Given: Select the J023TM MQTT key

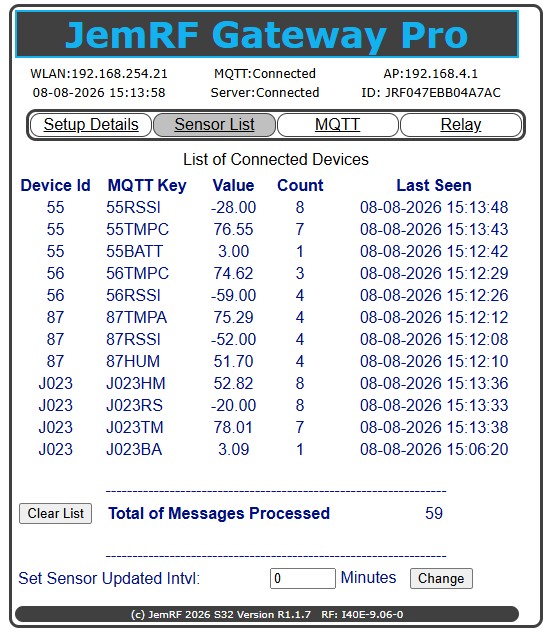Looking at the screenshot, I should click(x=134, y=428).
